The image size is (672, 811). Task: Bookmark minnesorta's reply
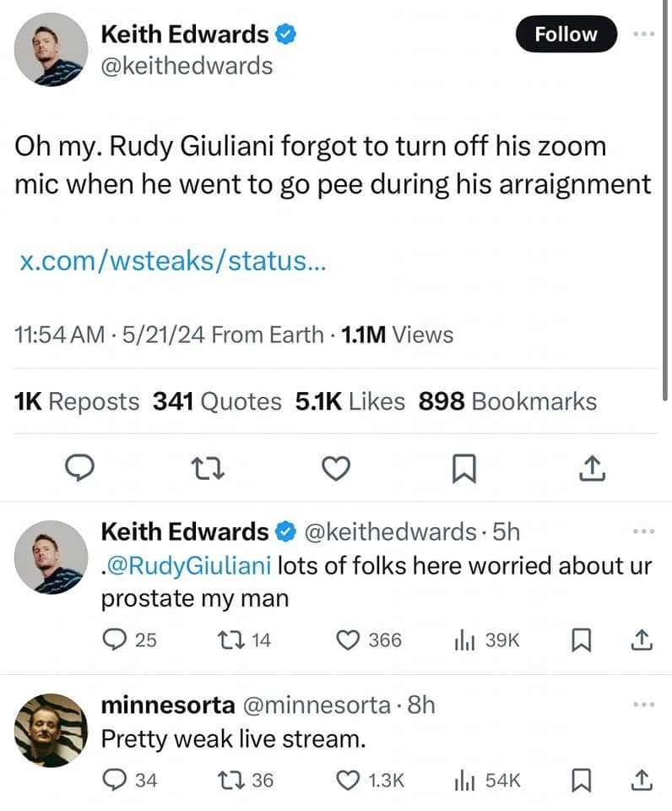[x=581, y=781]
